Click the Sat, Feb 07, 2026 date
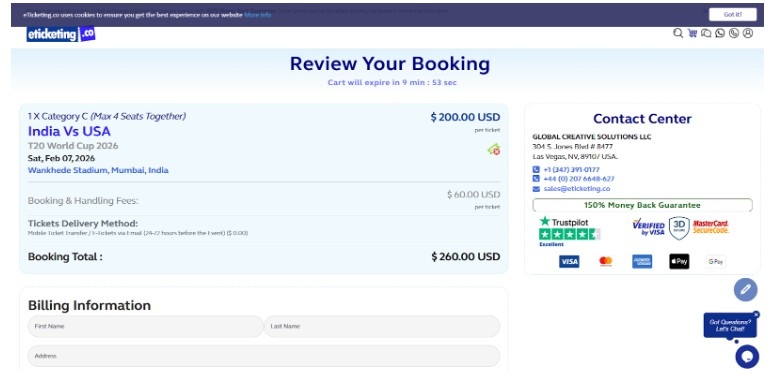The width and height of the screenshot is (772, 377). click(62, 158)
